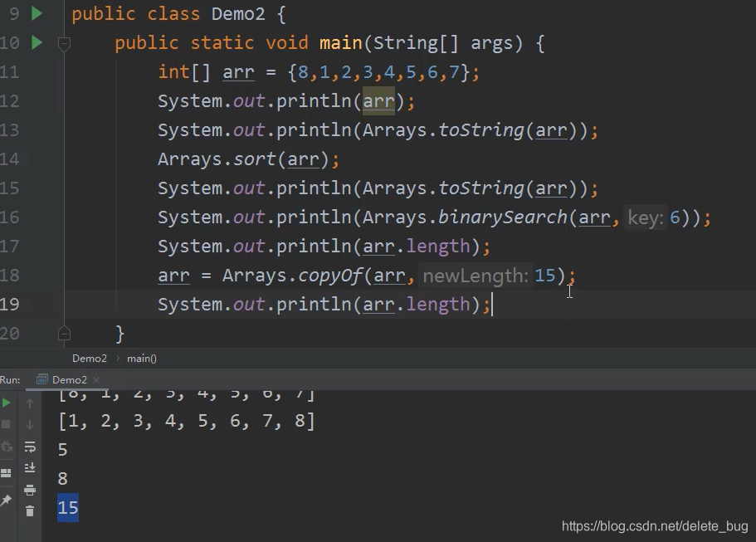Click the print console output icon
Viewport: 756px width, 542px height.
[30, 490]
